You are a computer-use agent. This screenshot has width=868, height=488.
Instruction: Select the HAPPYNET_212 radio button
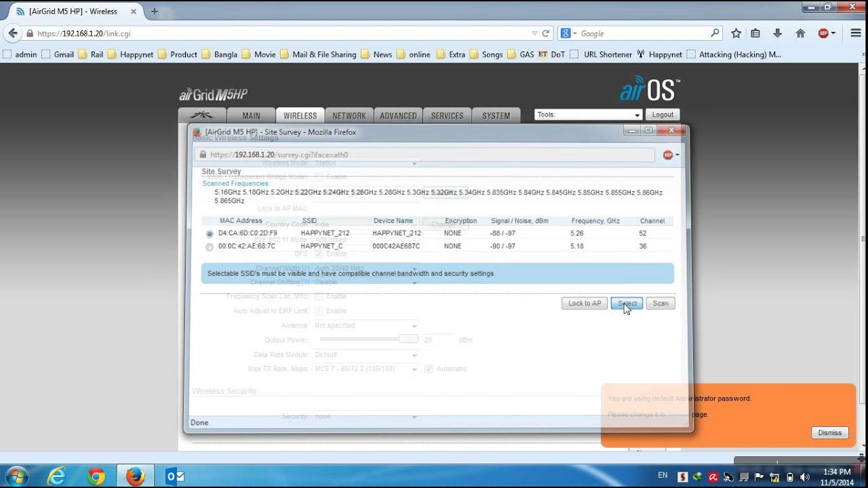(209, 234)
